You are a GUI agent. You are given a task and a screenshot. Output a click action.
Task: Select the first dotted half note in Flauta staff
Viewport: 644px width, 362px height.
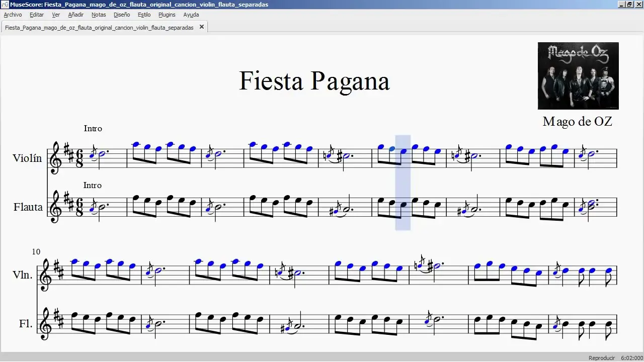click(102, 208)
